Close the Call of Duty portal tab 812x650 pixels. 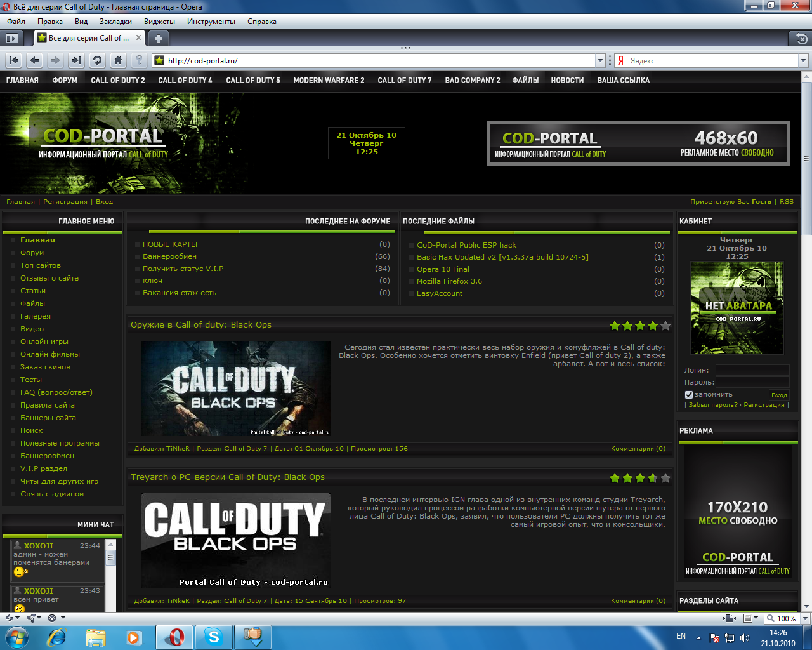(138, 37)
